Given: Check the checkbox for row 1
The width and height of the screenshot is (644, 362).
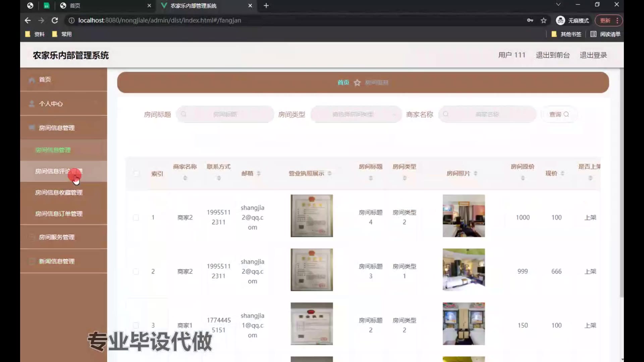Looking at the screenshot, I should [136, 218].
